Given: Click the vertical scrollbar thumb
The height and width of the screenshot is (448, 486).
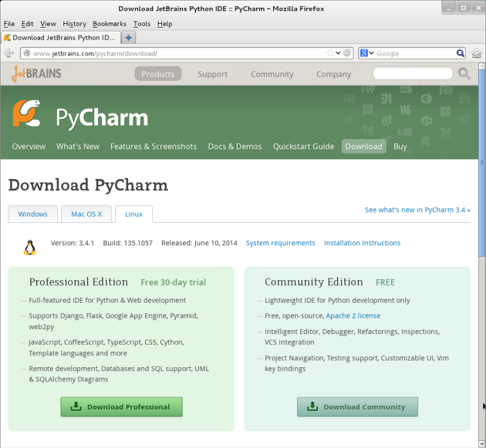Looking at the screenshot, I should (x=481, y=163).
